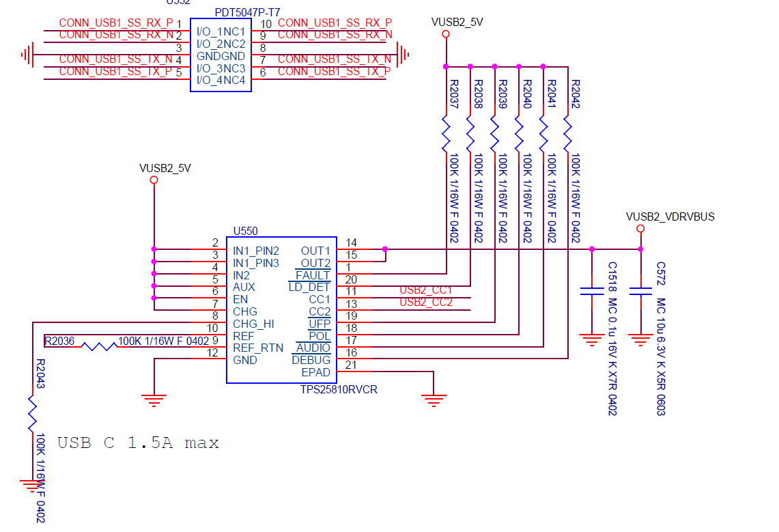Select right CONN_USB1_SS_RX_N net label
The image size is (779, 532).
point(335,35)
